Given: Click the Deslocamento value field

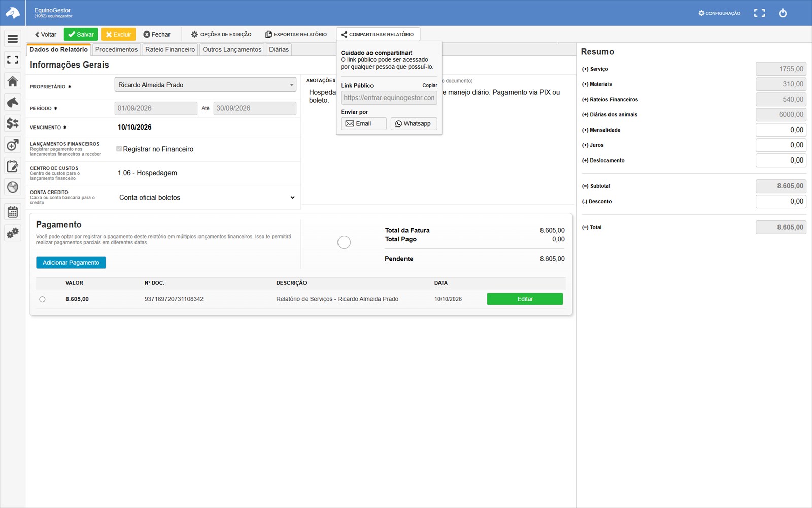Looking at the screenshot, I should pos(781,161).
